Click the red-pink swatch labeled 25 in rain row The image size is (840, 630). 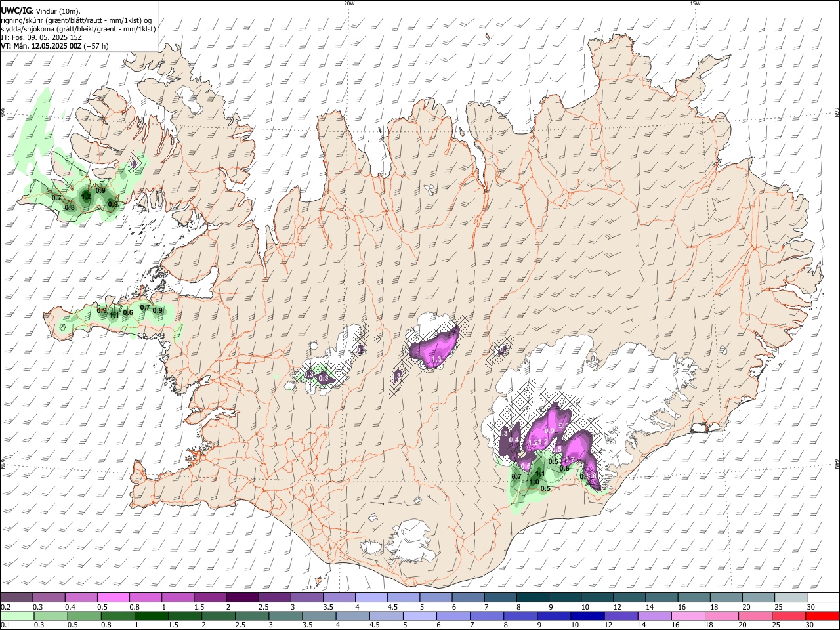click(789, 616)
